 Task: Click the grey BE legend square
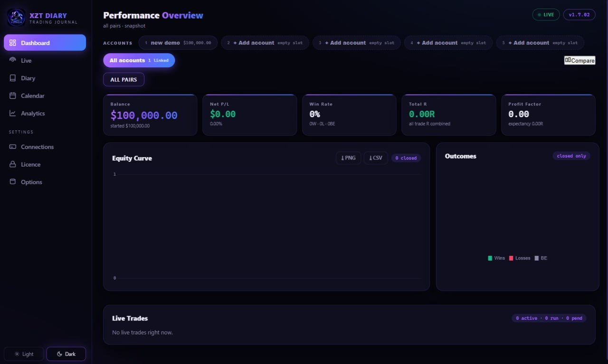(x=537, y=258)
